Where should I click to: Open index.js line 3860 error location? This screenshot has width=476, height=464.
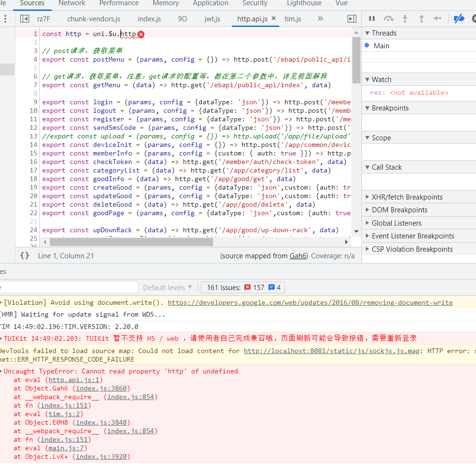click(x=101, y=388)
